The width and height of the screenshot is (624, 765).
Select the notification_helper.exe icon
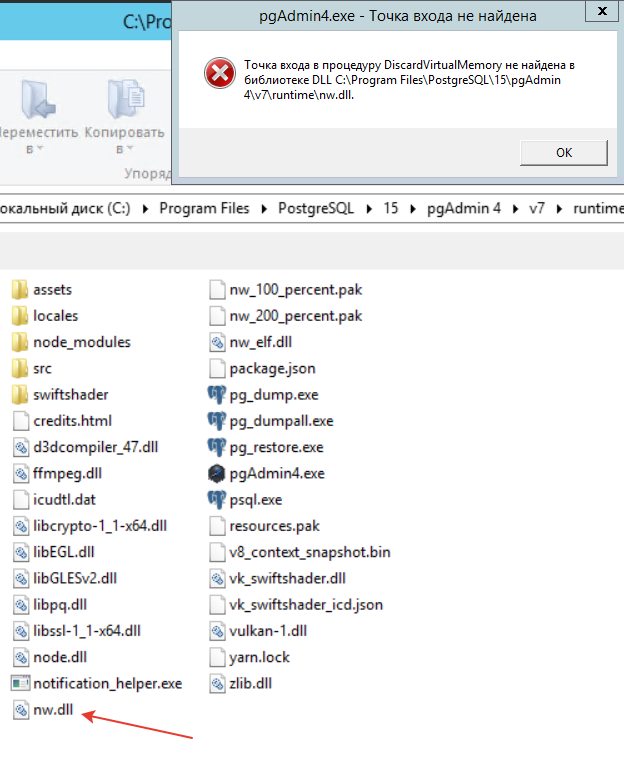(x=20, y=683)
